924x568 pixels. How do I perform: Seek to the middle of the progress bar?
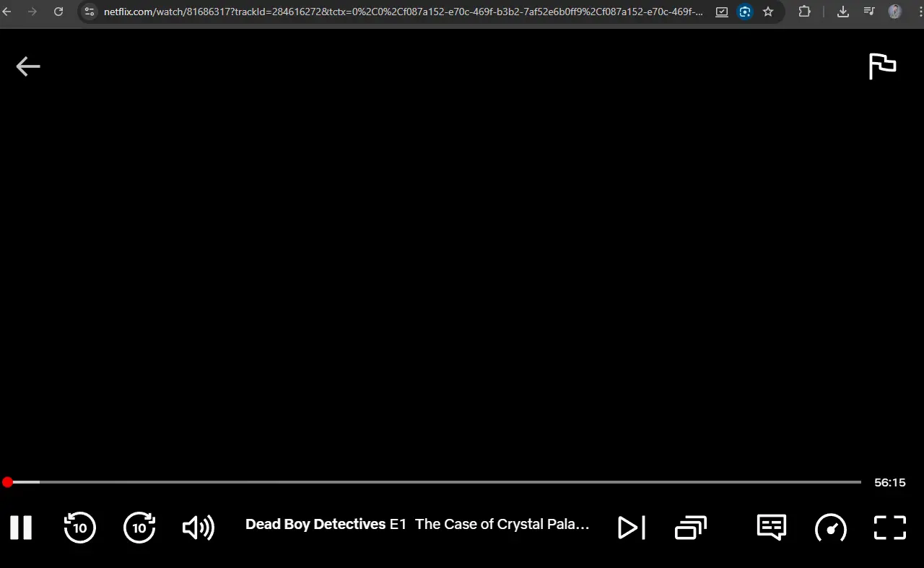pyautogui.click(x=431, y=482)
